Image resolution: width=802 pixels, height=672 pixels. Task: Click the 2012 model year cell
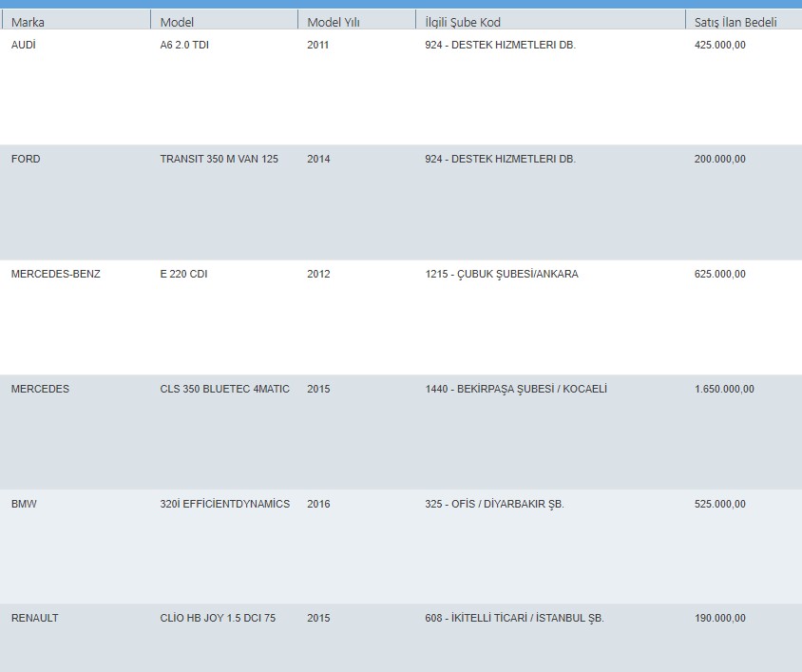click(x=318, y=274)
